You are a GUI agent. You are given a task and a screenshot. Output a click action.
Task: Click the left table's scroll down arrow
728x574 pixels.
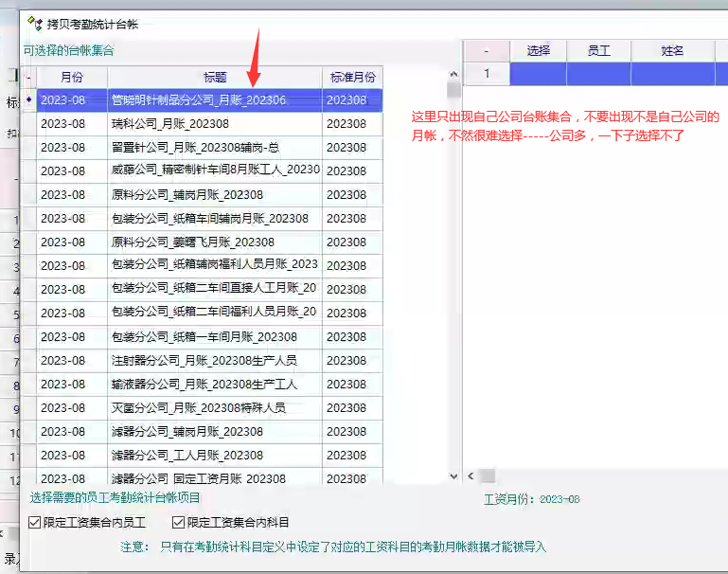pos(453,475)
